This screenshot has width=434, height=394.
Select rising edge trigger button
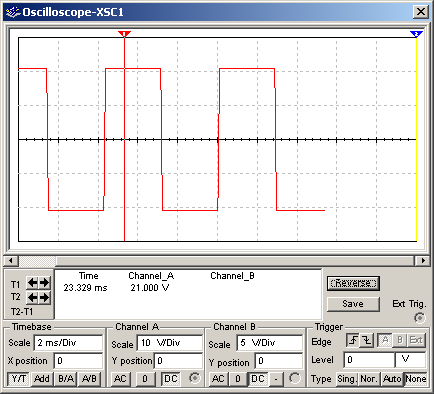pos(353,340)
